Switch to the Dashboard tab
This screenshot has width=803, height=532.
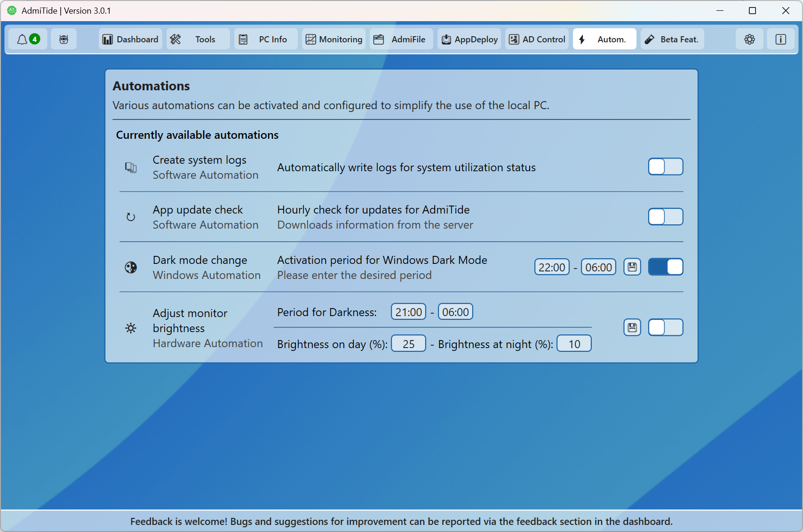[131, 39]
